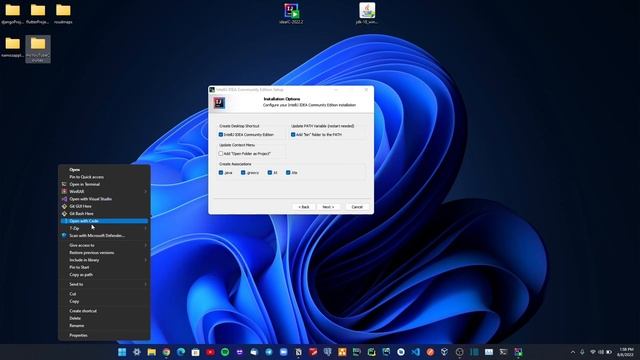The width and height of the screenshot is (640, 360).
Task: Expand the 7-Zip submenu
Action: (104, 228)
